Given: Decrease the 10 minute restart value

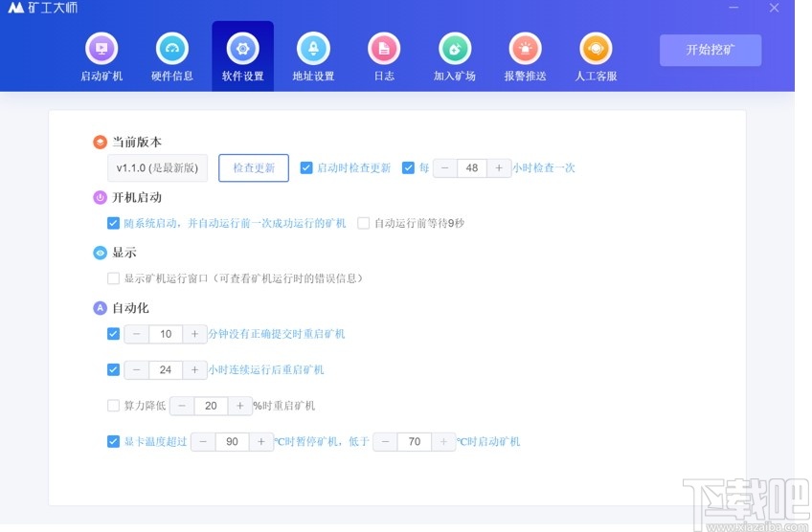Looking at the screenshot, I should (136, 334).
